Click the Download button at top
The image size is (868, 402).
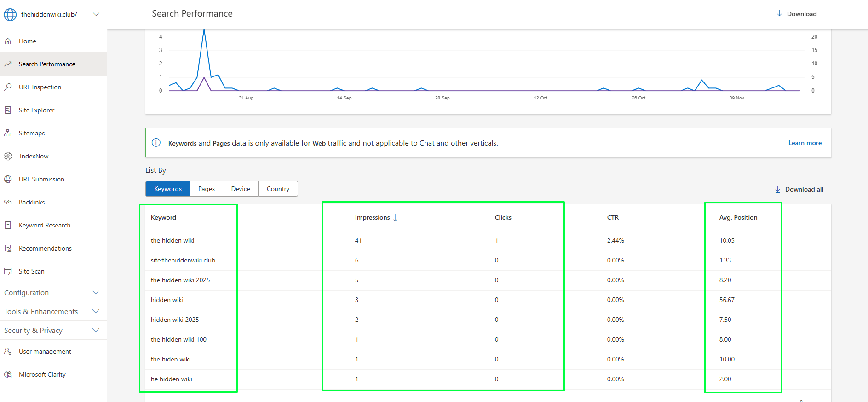click(x=797, y=14)
